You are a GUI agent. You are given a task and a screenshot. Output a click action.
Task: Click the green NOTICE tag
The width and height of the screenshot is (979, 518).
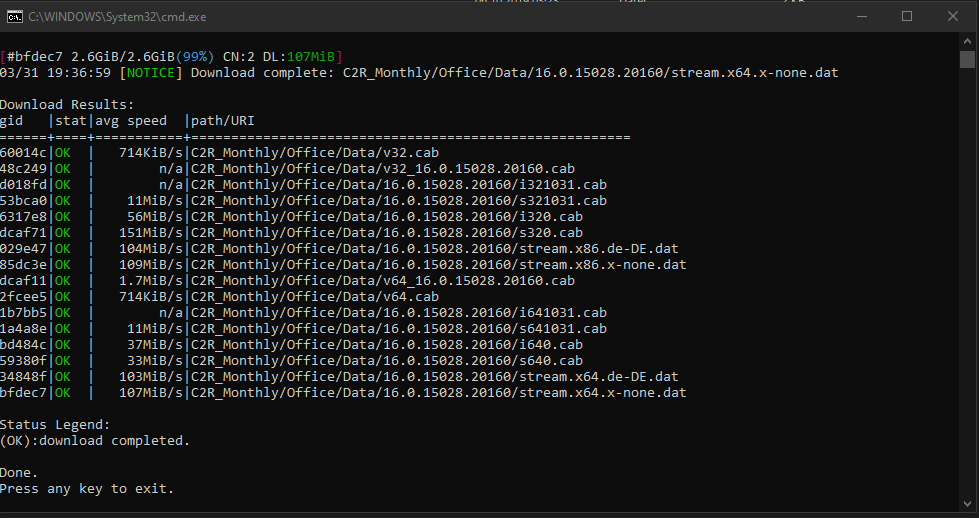pyautogui.click(x=150, y=73)
